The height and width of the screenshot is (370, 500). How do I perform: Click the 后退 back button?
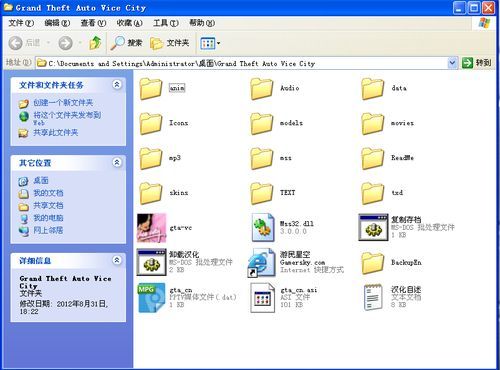24,43
